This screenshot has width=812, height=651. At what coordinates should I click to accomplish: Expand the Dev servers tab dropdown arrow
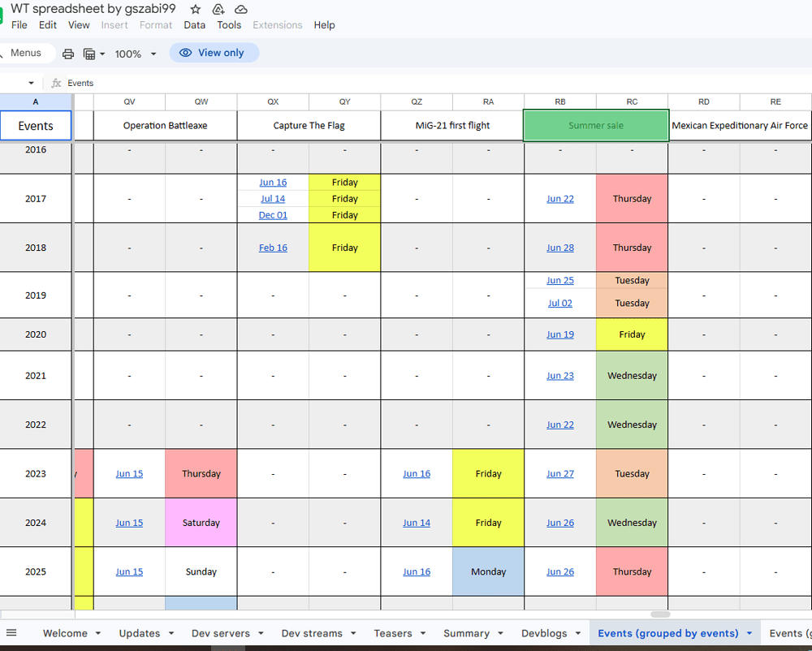[261, 633]
